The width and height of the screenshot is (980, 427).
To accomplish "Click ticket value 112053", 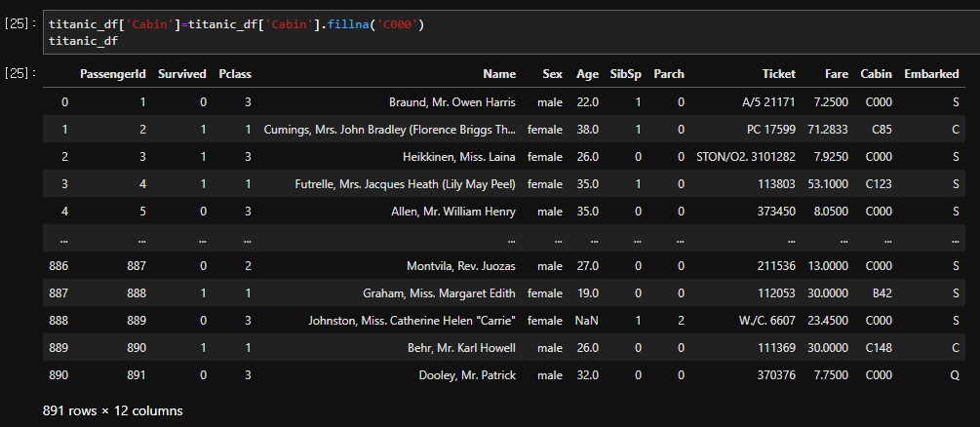I will (x=777, y=293).
